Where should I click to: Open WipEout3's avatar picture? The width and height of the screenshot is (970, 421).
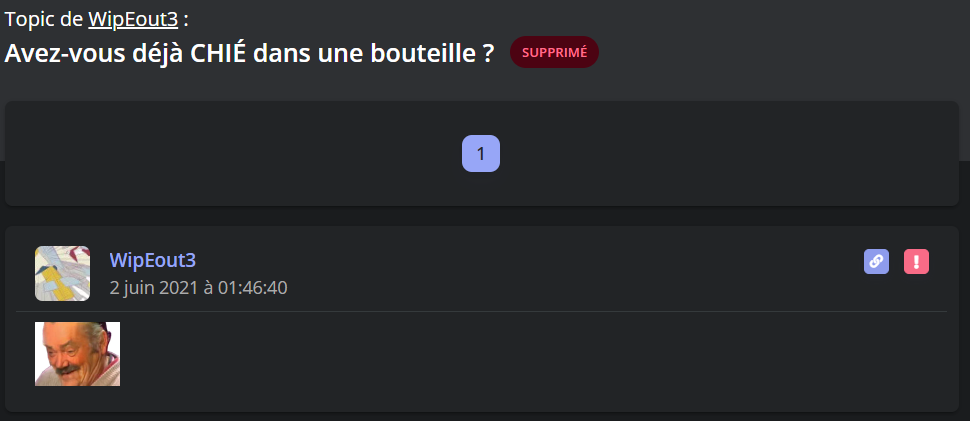[x=62, y=273]
